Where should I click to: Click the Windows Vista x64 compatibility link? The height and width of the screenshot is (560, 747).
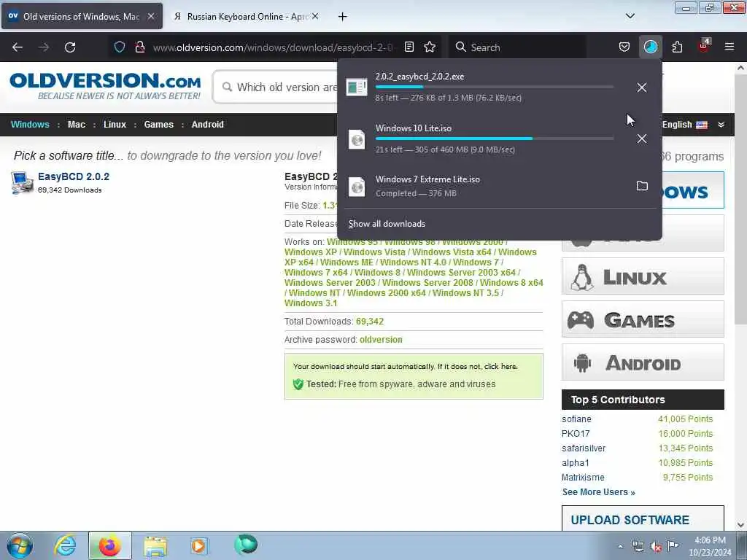pos(452,252)
